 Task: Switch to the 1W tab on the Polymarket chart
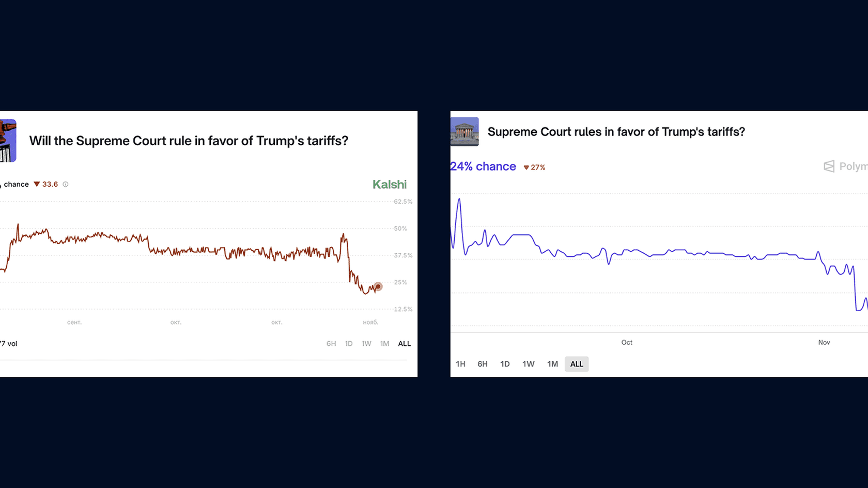click(529, 364)
